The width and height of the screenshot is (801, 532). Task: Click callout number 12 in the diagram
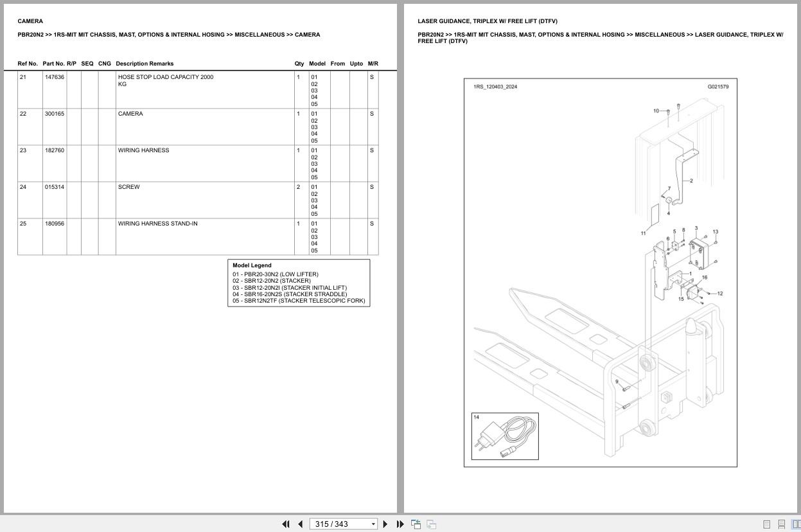pyautogui.click(x=720, y=294)
